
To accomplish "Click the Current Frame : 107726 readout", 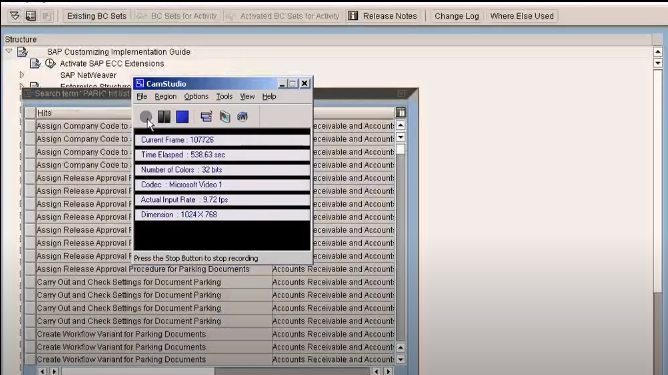I will pyautogui.click(x=222, y=140).
